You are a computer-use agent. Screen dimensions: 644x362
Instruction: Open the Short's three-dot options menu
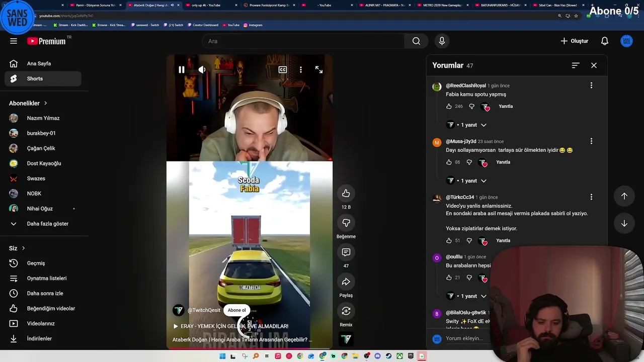[x=301, y=70]
